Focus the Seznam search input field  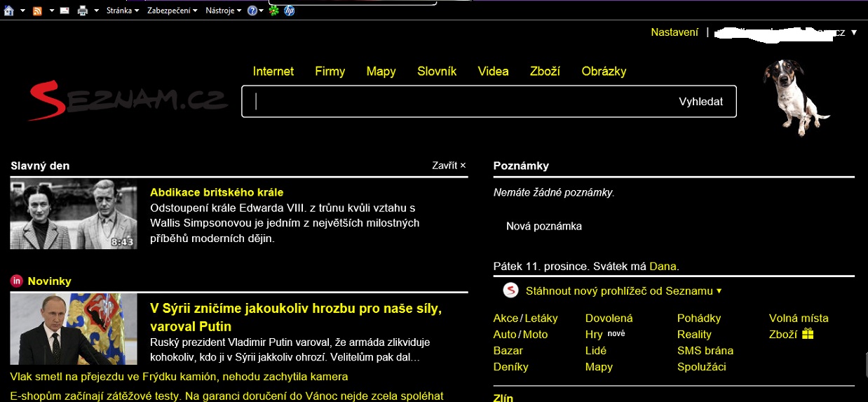(456, 102)
